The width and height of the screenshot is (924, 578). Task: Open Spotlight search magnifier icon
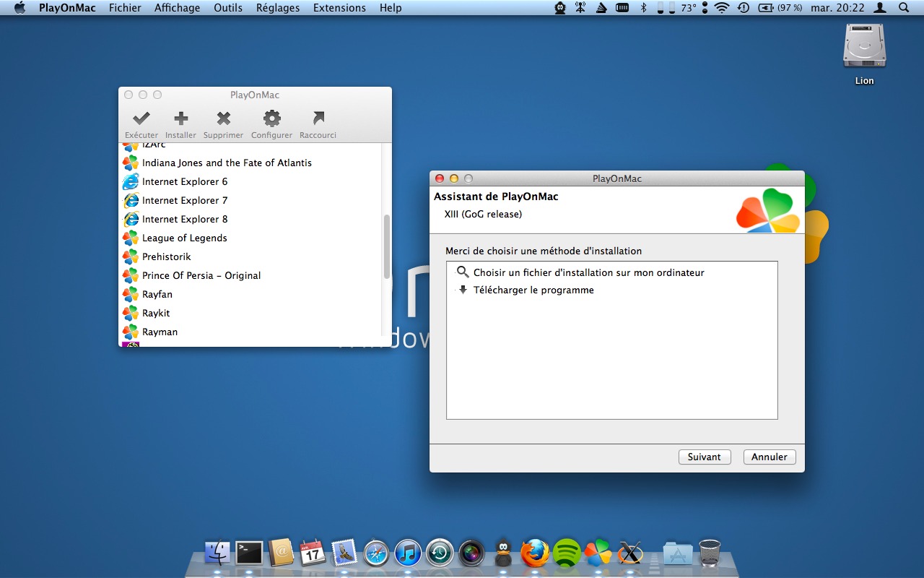click(x=904, y=8)
